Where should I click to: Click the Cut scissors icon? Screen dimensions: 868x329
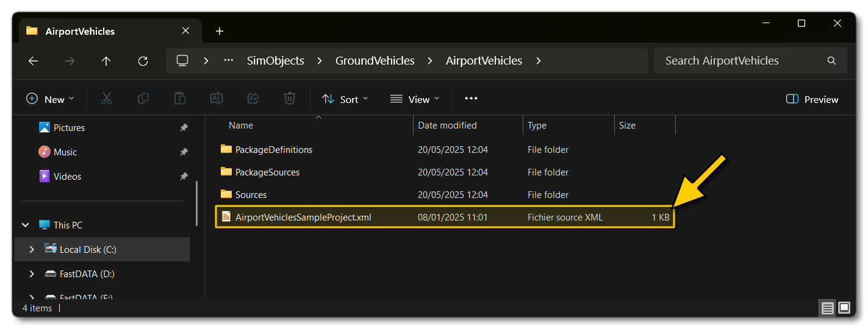pos(107,99)
